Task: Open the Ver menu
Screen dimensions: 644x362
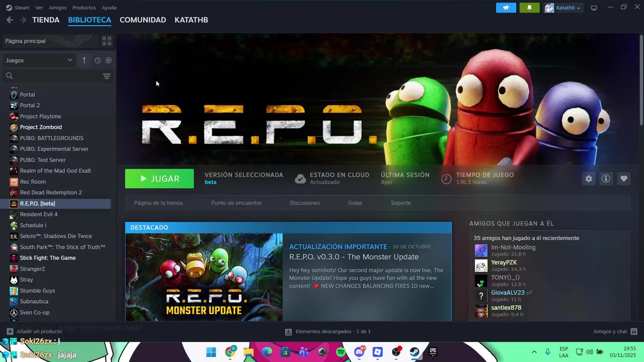Action: (39, 8)
